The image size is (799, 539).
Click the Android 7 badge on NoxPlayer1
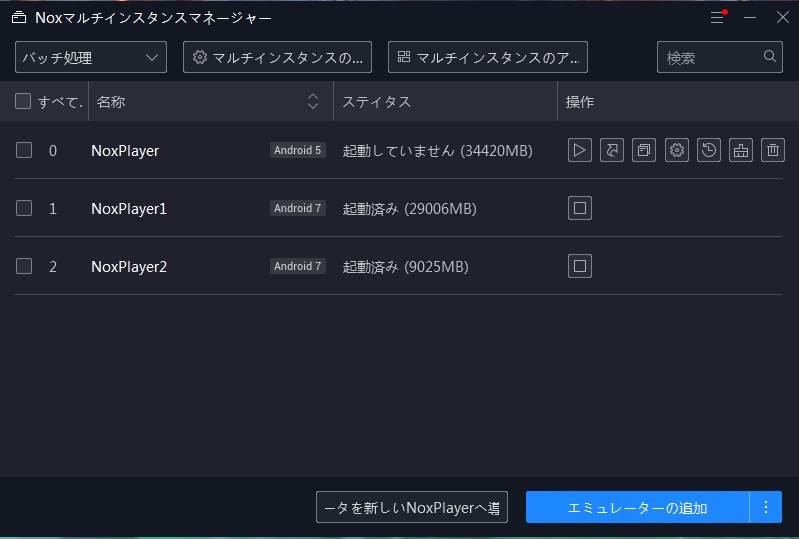pyautogui.click(x=298, y=208)
